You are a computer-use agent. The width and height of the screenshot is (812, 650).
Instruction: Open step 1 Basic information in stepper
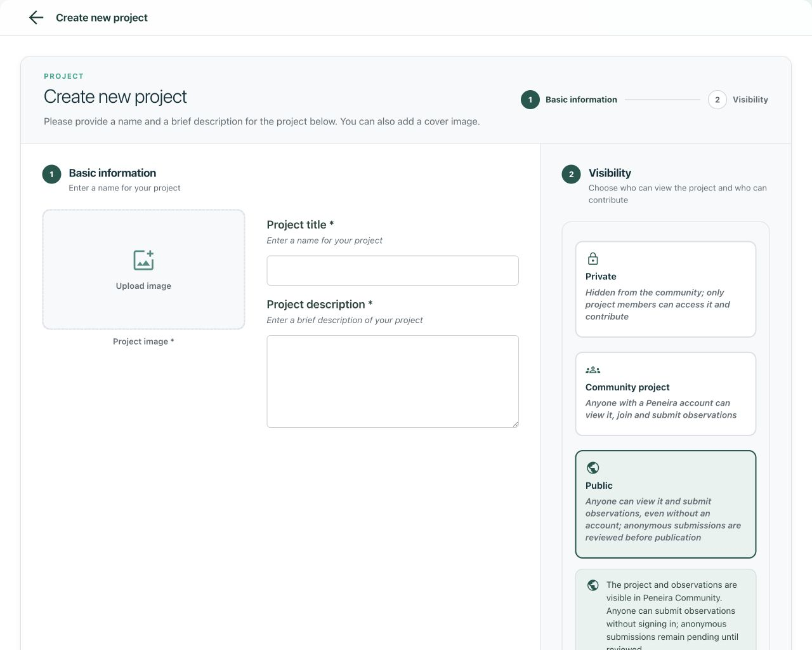click(569, 100)
